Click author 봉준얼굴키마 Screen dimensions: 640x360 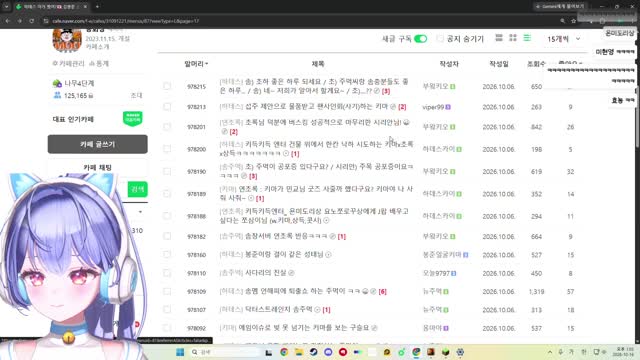pyautogui.click(x=442, y=255)
